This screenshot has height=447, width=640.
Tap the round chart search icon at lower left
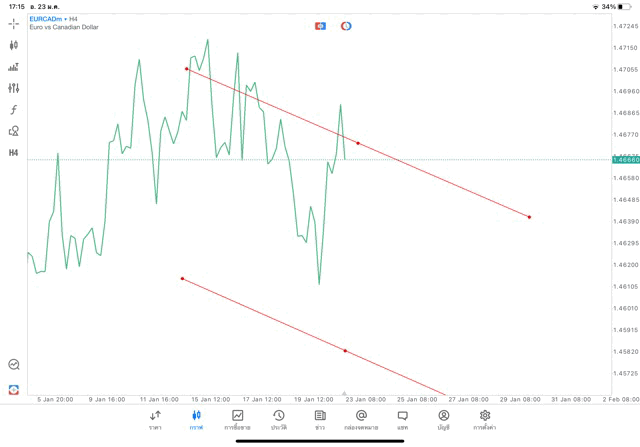(x=14, y=365)
